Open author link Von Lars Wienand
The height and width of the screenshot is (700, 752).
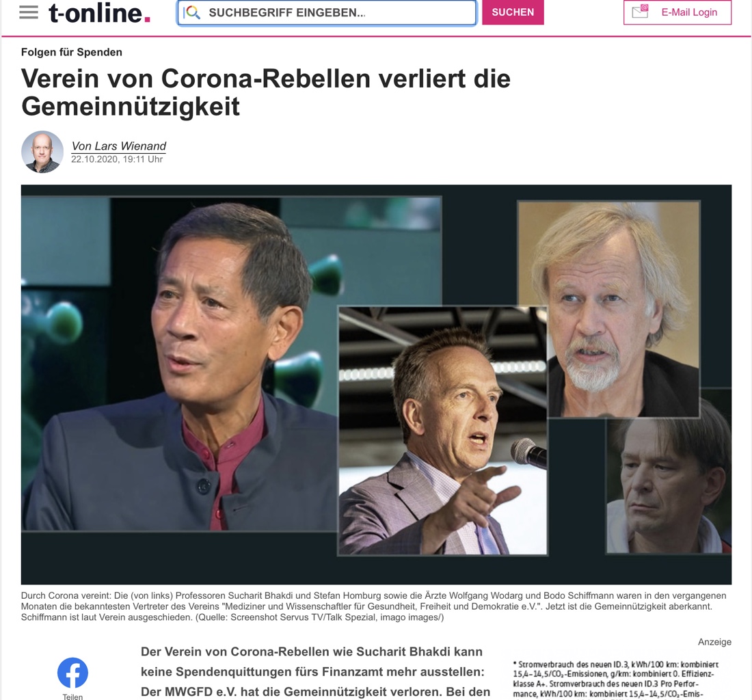118,146
